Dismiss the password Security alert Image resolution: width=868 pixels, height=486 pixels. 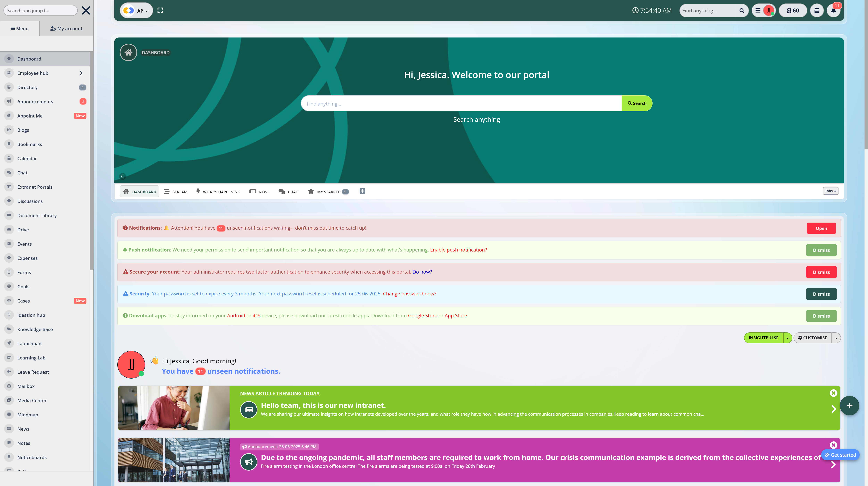point(821,294)
